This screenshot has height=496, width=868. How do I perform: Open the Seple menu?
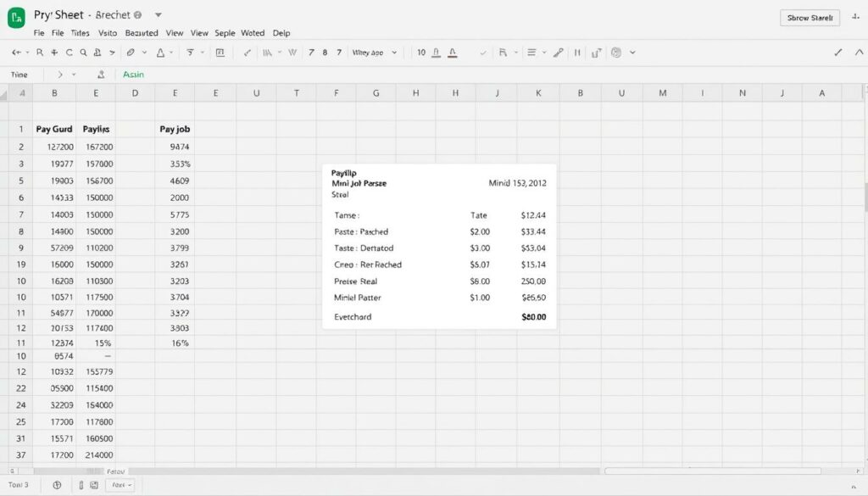(225, 33)
